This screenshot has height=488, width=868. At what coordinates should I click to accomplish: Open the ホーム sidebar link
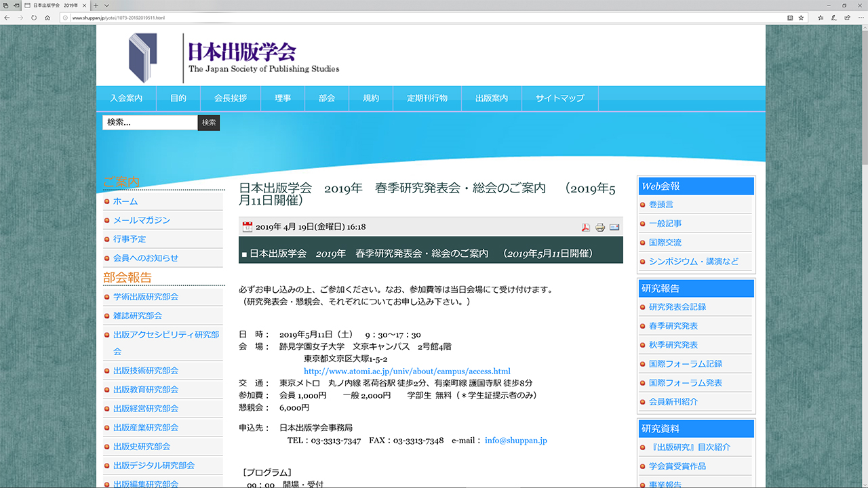pyautogui.click(x=125, y=201)
